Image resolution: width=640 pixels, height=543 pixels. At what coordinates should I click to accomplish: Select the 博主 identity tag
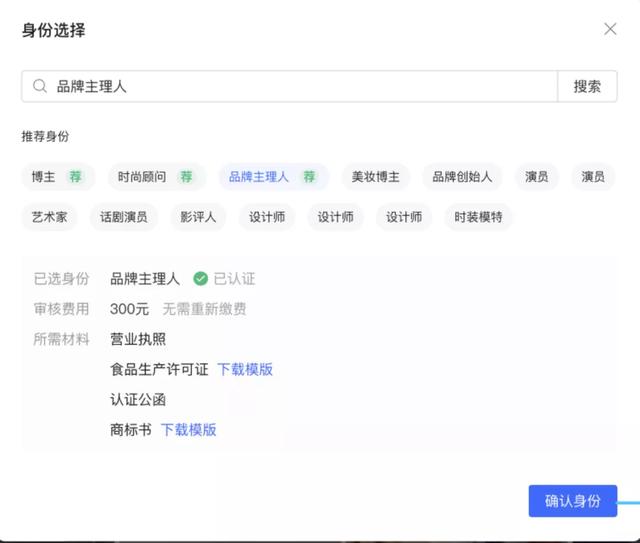[x=44, y=177]
